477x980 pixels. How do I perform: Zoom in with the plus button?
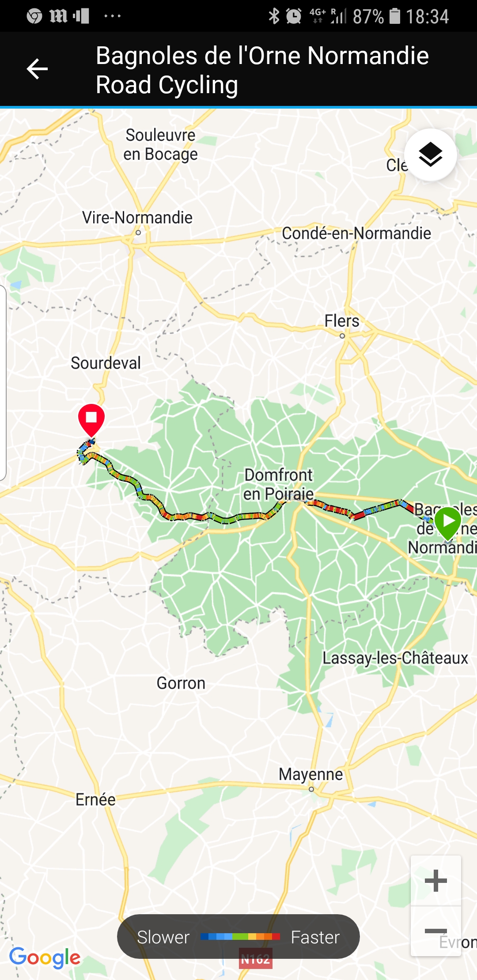(436, 881)
